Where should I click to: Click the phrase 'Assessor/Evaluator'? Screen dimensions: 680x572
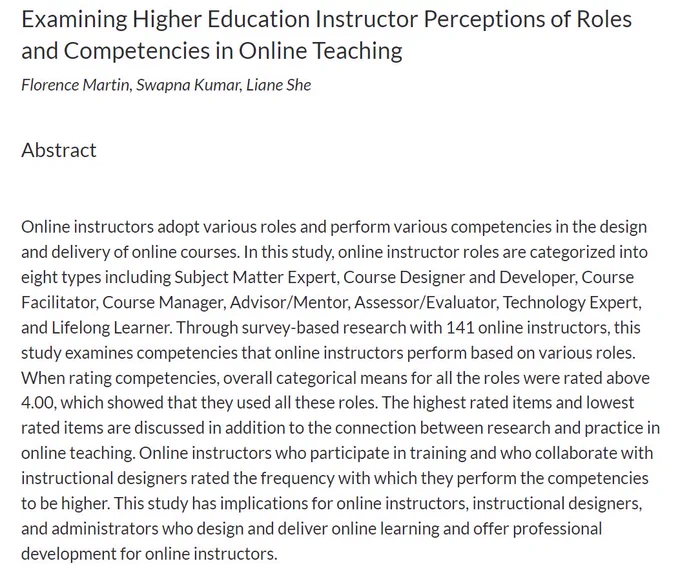tap(425, 302)
